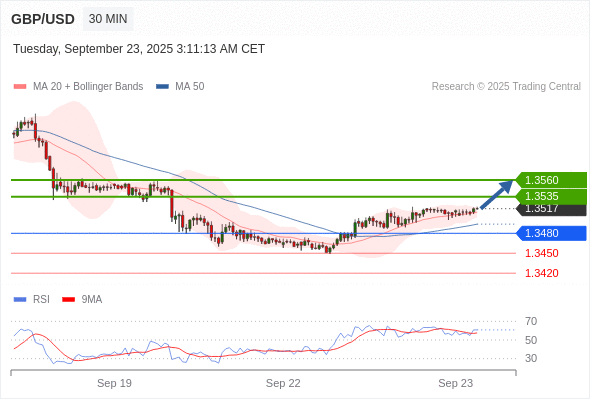The image size is (590, 400).
Task: Click the black 1.3517 current price tag
Action: pyautogui.click(x=550, y=209)
